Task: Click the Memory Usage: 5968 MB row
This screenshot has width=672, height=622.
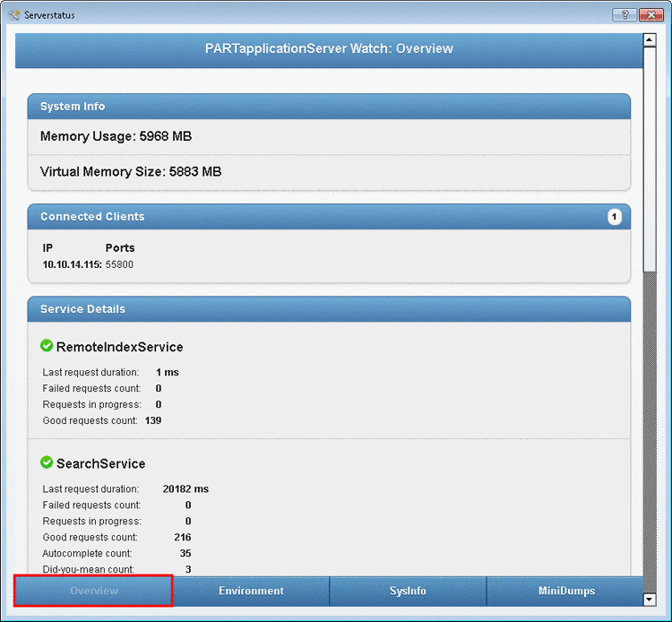Action: tap(329, 137)
